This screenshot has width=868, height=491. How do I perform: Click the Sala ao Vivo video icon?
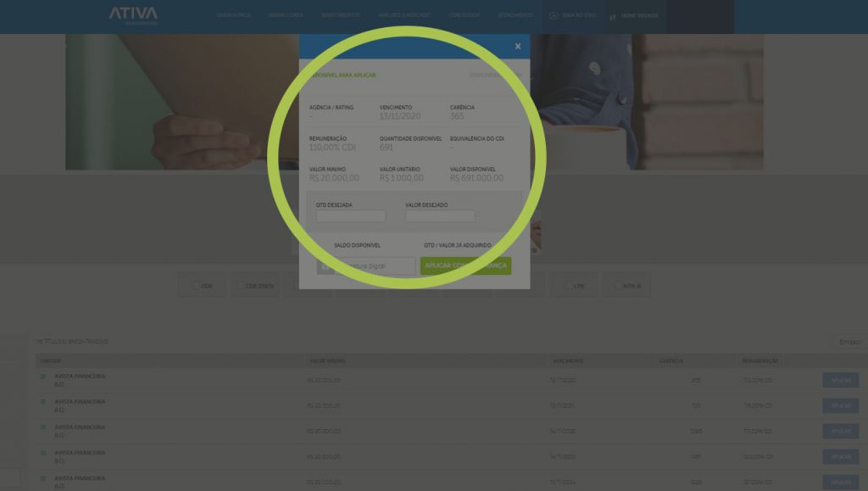coord(554,15)
